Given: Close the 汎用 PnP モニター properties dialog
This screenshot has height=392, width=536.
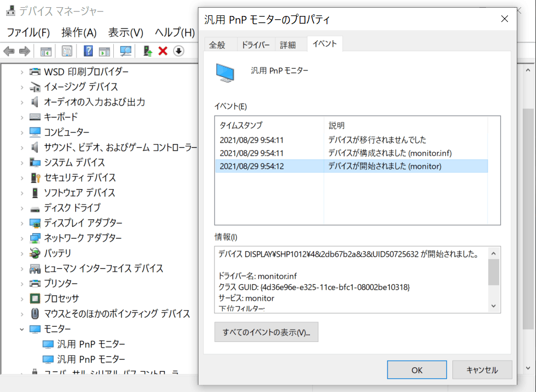Looking at the screenshot, I should pyautogui.click(x=504, y=19).
